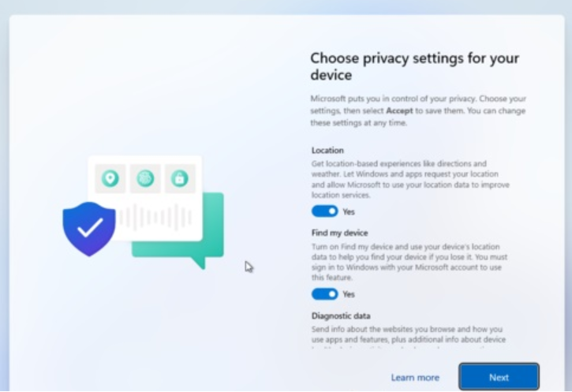
Task: Disable the Find my device toggle
Action: (x=324, y=294)
